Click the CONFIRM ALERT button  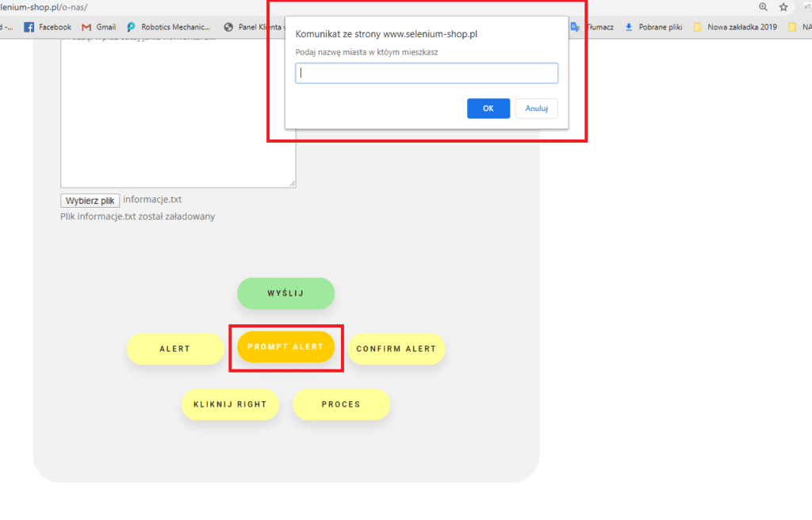(x=396, y=349)
